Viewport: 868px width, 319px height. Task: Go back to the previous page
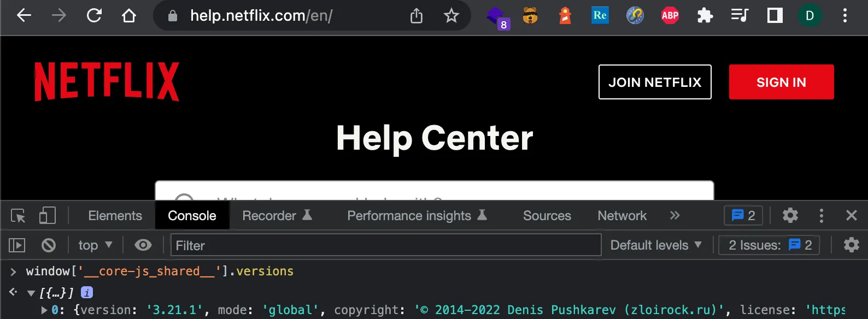click(24, 15)
